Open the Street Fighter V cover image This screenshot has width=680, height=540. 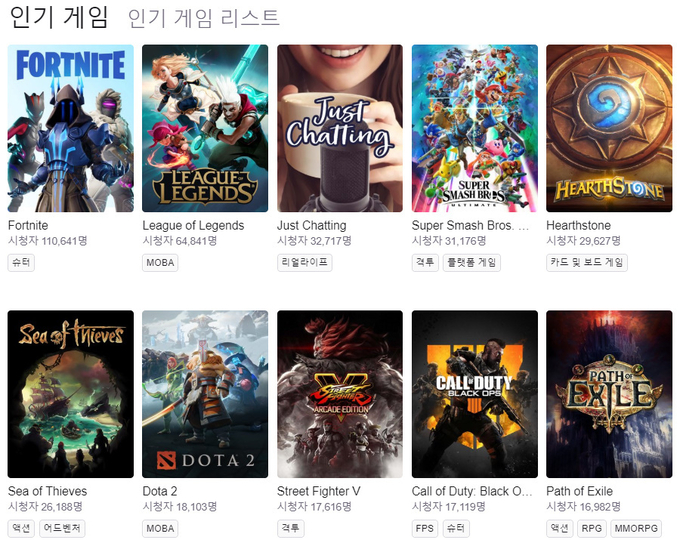pyautogui.click(x=340, y=394)
